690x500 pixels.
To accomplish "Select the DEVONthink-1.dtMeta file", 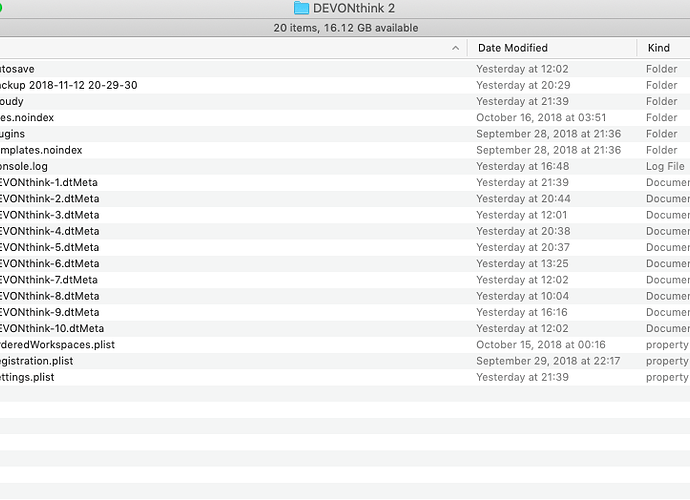I will pos(345,183).
